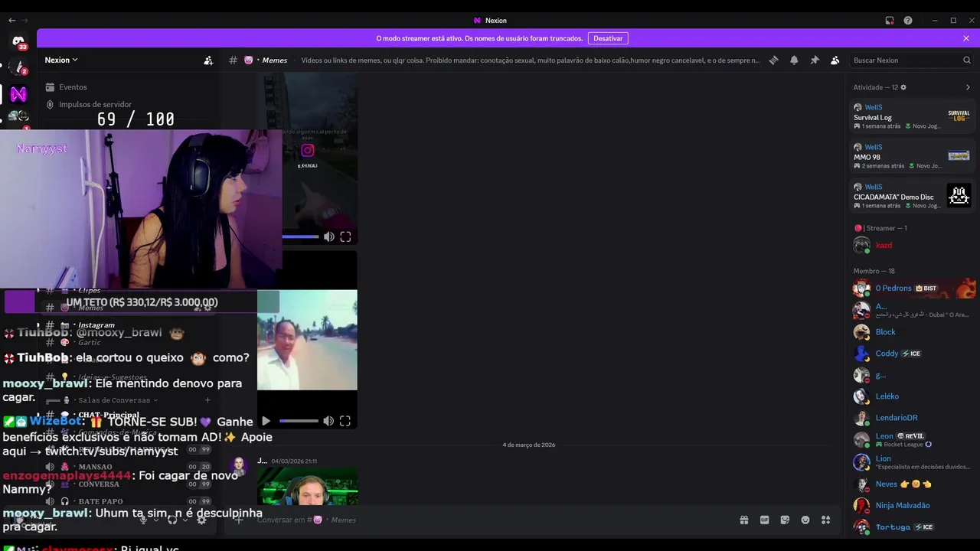
Task: Add channel to Salas de Conversas
Action: pyautogui.click(x=207, y=400)
